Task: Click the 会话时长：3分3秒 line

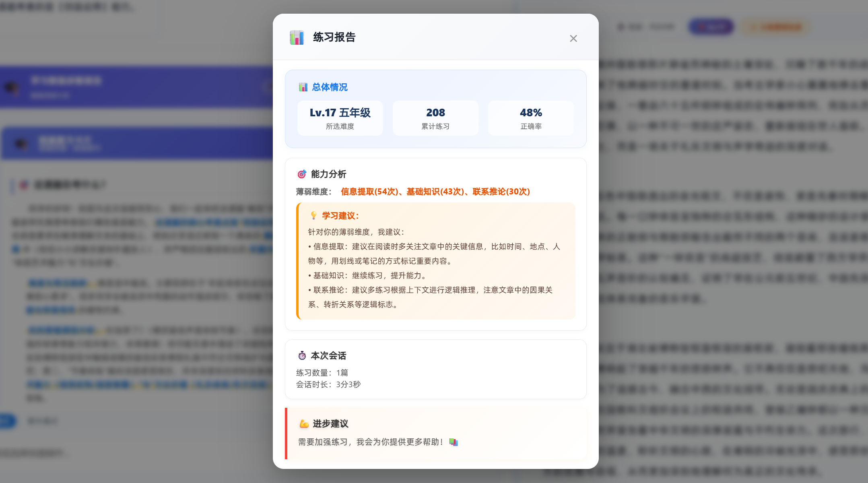Action: (328, 384)
